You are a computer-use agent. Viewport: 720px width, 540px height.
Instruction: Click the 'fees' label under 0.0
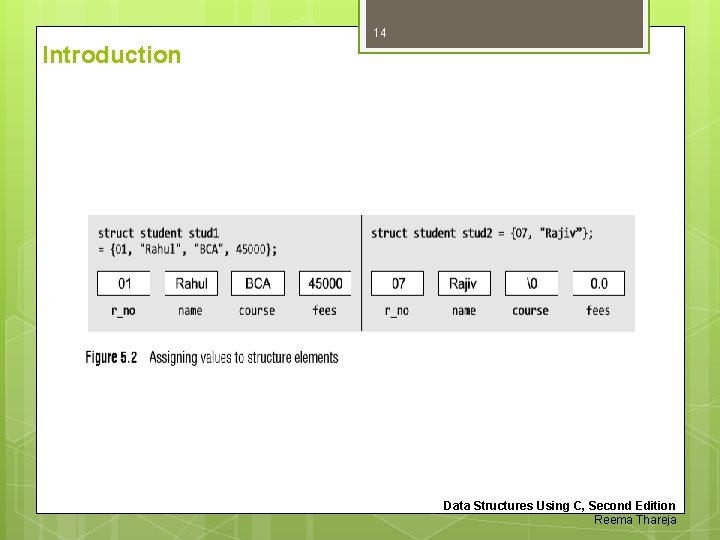pyautogui.click(x=598, y=310)
